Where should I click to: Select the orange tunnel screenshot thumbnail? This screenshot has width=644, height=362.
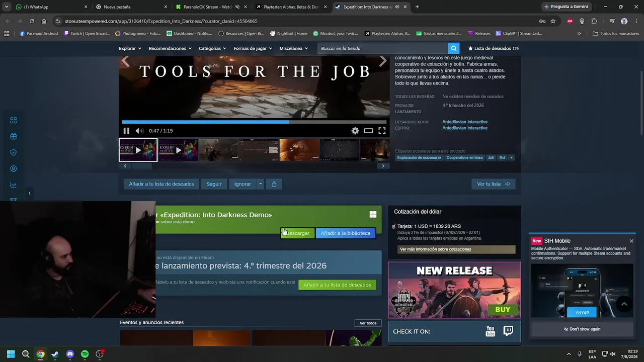299,150
